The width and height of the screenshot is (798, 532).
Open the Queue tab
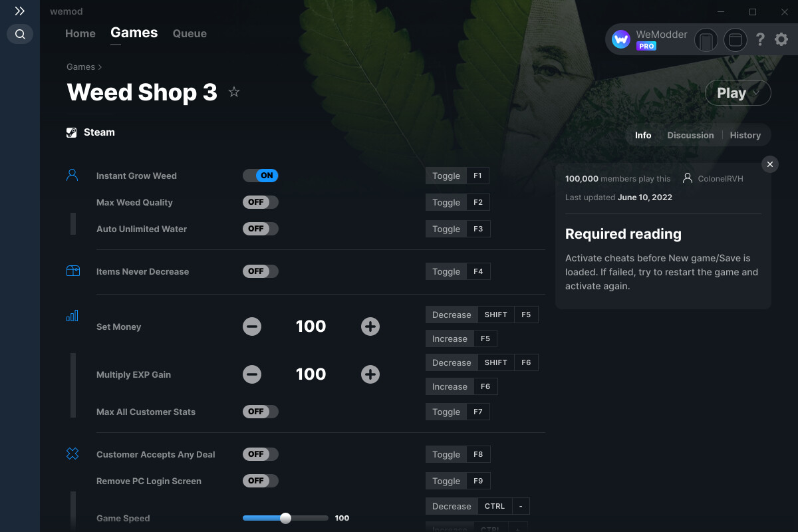(190, 33)
